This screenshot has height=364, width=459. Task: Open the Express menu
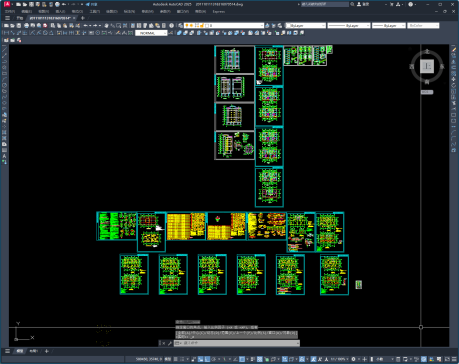(x=219, y=11)
